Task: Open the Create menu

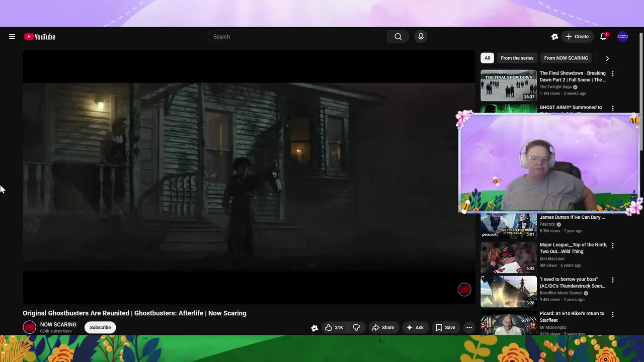Action: [x=577, y=37]
